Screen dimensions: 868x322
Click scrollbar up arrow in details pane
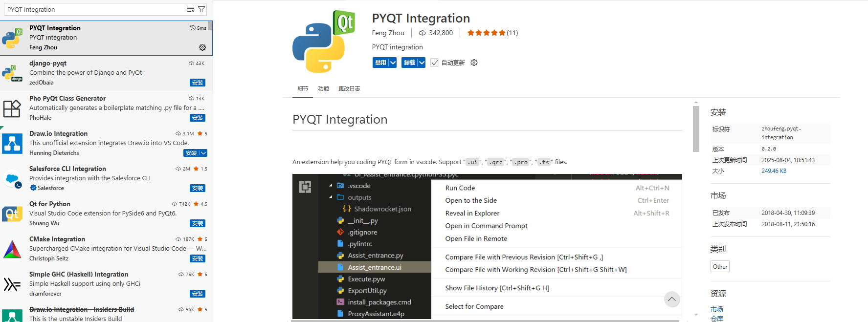click(696, 103)
